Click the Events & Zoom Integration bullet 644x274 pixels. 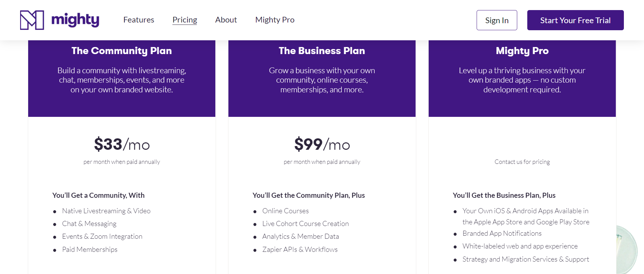pyautogui.click(x=102, y=236)
